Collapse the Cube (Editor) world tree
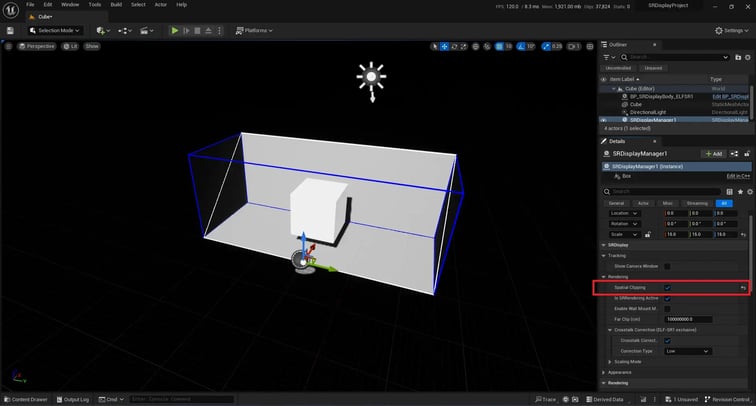This screenshot has width=756, height=406. click(x=614, y=89)
